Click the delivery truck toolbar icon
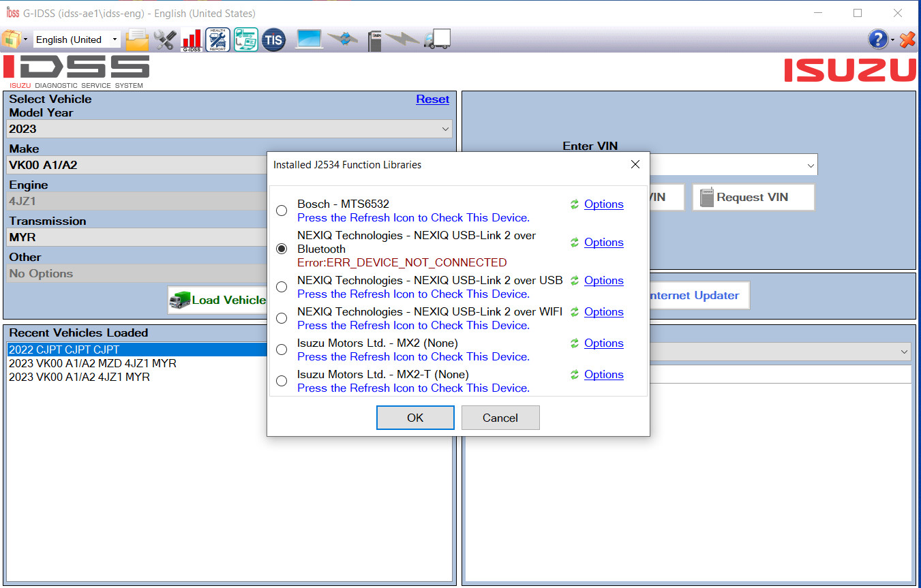The image size is (921, 588). [437, 40]
